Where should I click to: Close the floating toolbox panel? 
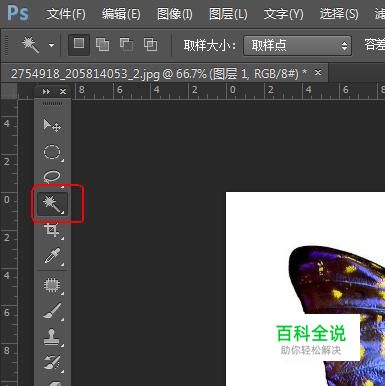63,91
